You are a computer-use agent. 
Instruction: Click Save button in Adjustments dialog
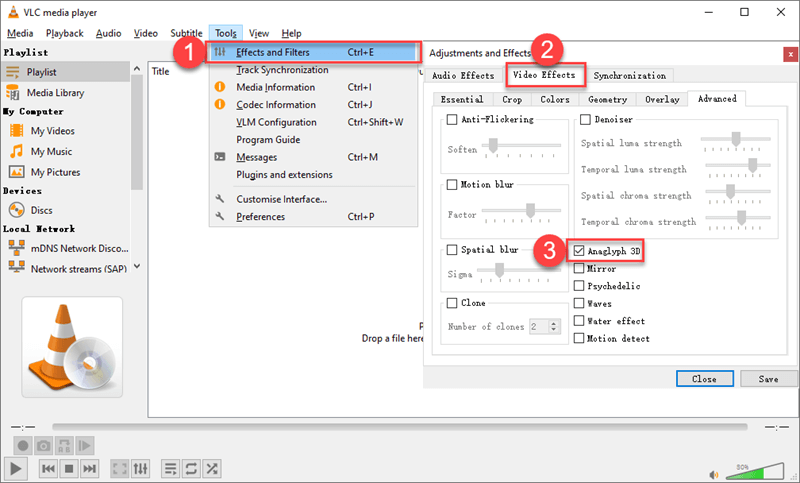[768, 379]
